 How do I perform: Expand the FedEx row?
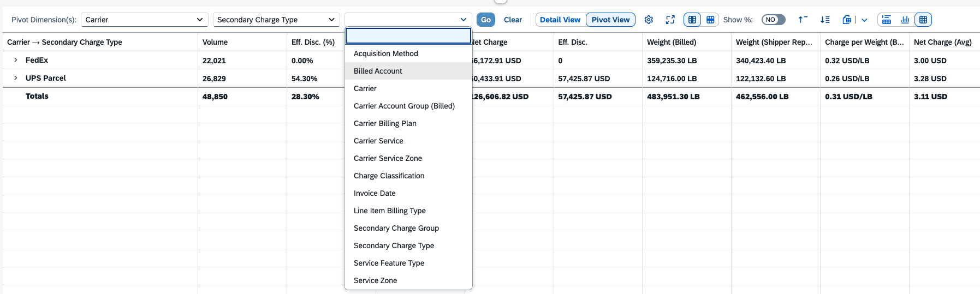[16, 60]
